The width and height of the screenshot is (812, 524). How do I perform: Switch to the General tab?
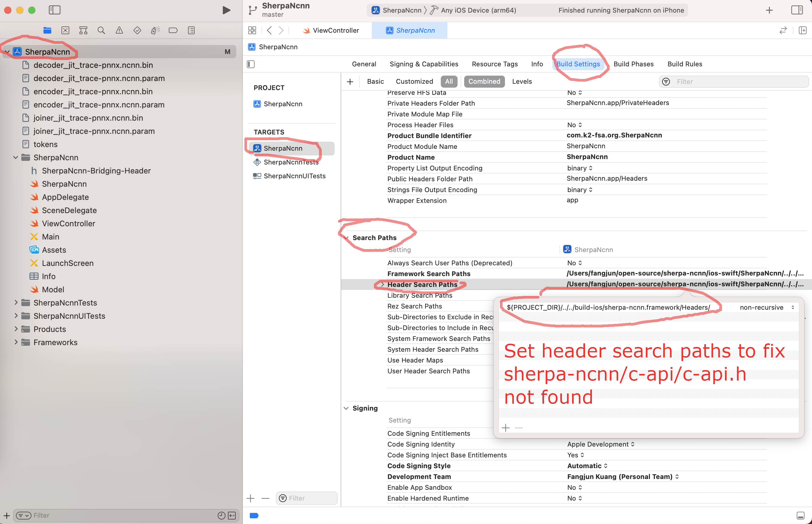coord(364,64)
